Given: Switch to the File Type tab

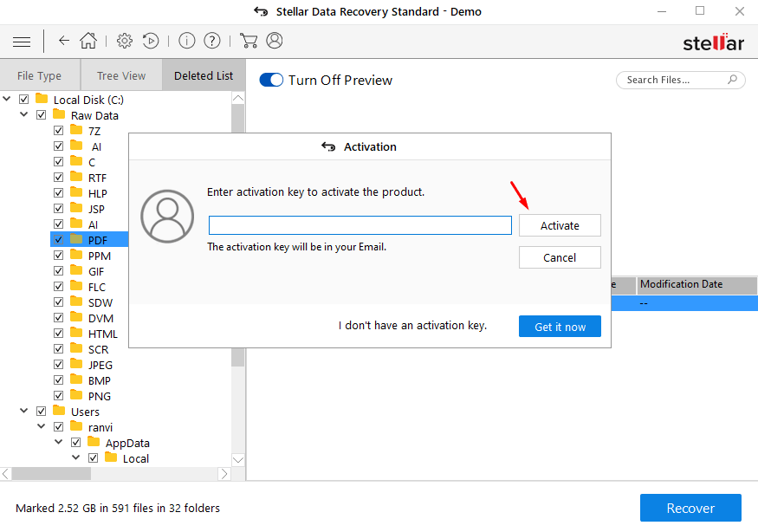Looking at the screenshot, I should 40,75.
